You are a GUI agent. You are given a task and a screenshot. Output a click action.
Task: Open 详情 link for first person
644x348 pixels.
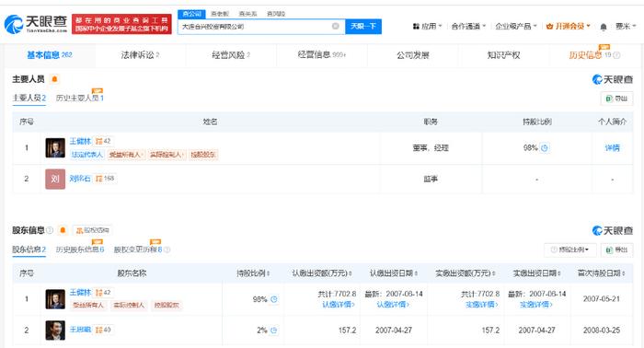click(x=612, y=148)
